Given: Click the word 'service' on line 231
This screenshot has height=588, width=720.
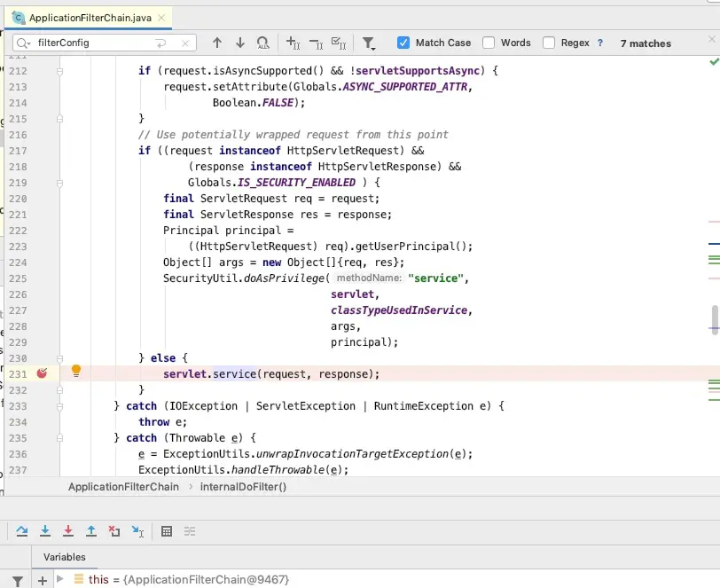Looking at the screenshot, I should (234, 374).
